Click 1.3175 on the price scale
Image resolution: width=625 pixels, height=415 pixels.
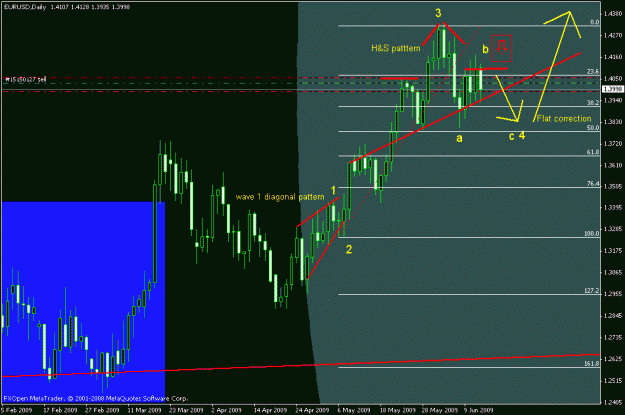coord(613,251)
